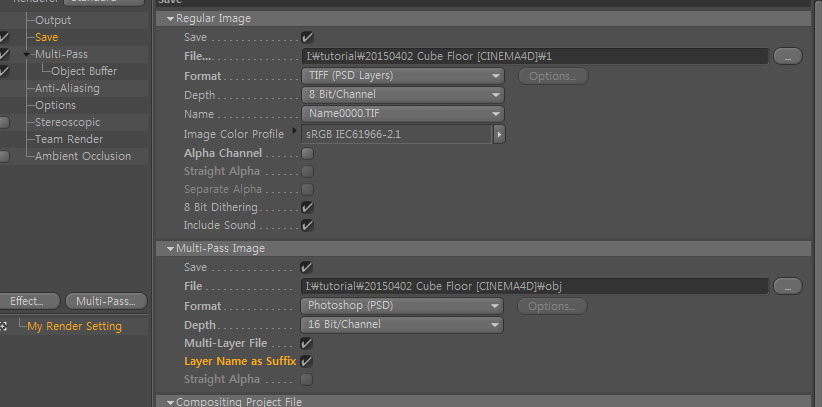Select Anti-Aliasing in the settings list
Image resolution: width=822 pixels, height=407 pixels.
pos(67,88)
